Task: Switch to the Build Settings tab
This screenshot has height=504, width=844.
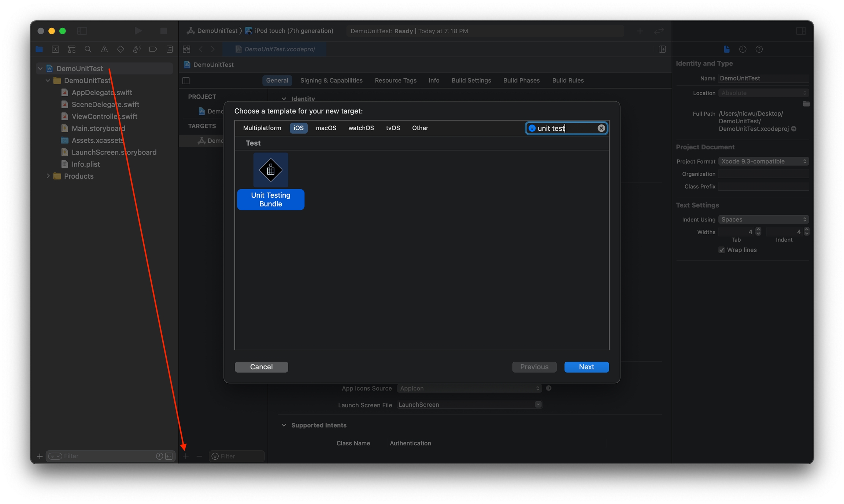Action: (471, 81)
